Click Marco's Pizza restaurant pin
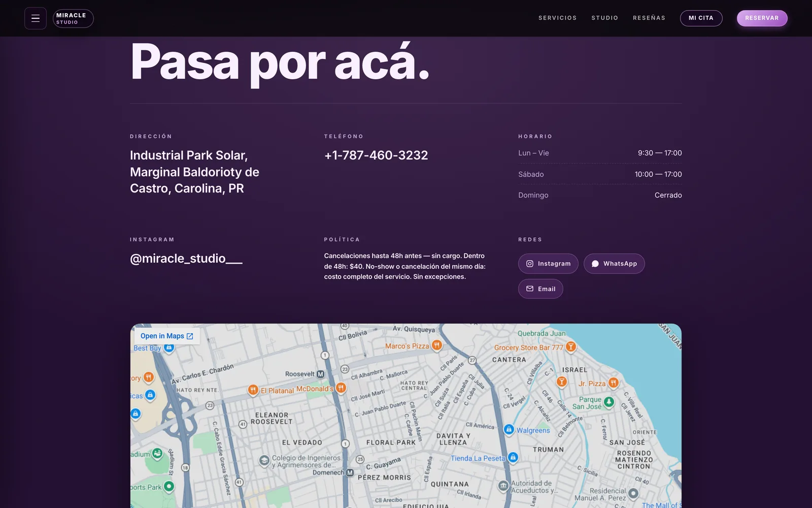The height and width of the screenshot is (508, 812). [x=436, y=346]
